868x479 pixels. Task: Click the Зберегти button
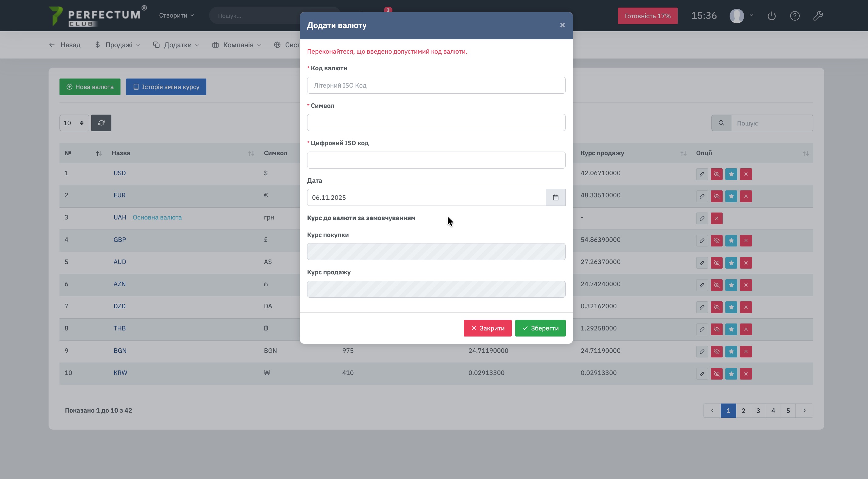[540, 328]
